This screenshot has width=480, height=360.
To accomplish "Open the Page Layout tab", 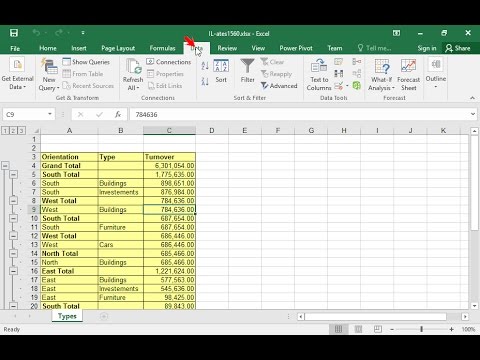I will tap(118, 48).
